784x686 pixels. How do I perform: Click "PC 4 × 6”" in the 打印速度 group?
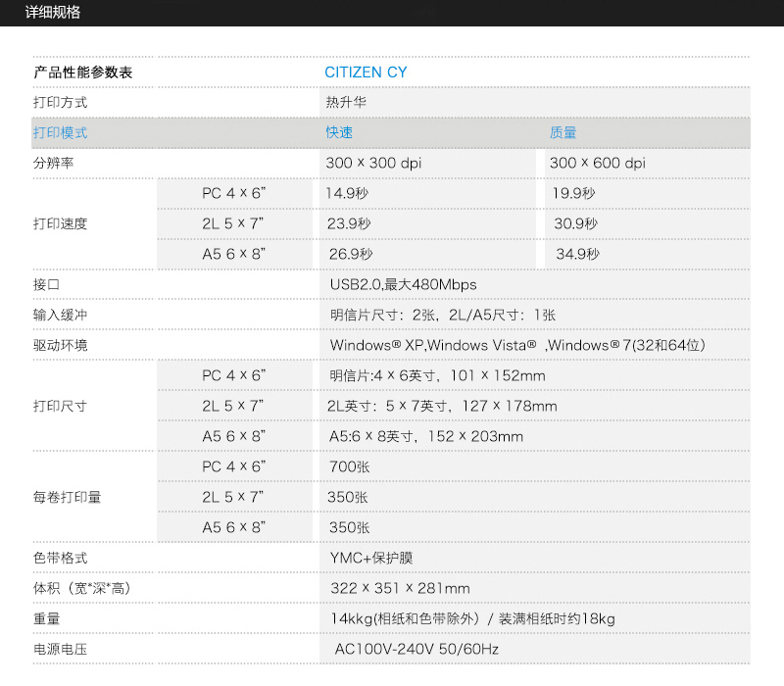point(234,193)
